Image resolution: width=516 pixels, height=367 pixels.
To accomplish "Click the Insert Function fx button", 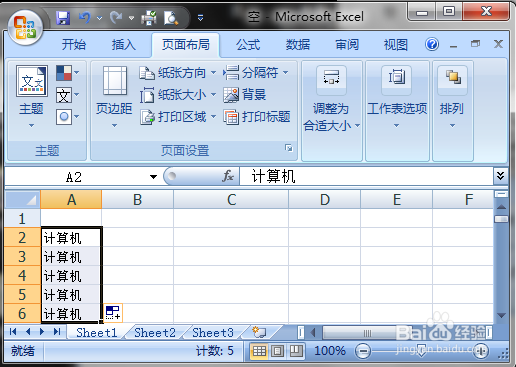I will tap(228, 176).
